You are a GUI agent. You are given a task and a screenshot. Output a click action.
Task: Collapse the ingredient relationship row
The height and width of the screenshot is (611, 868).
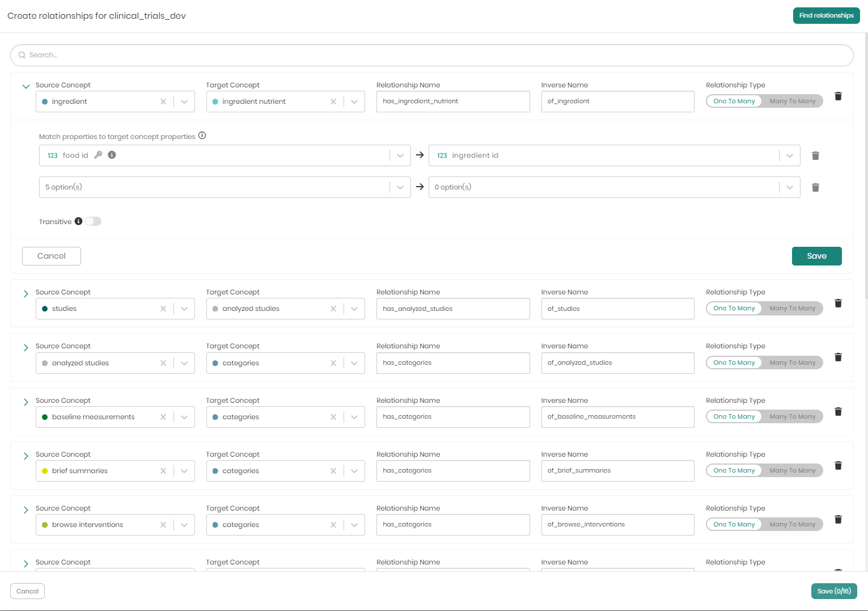(x=26, y=87)
